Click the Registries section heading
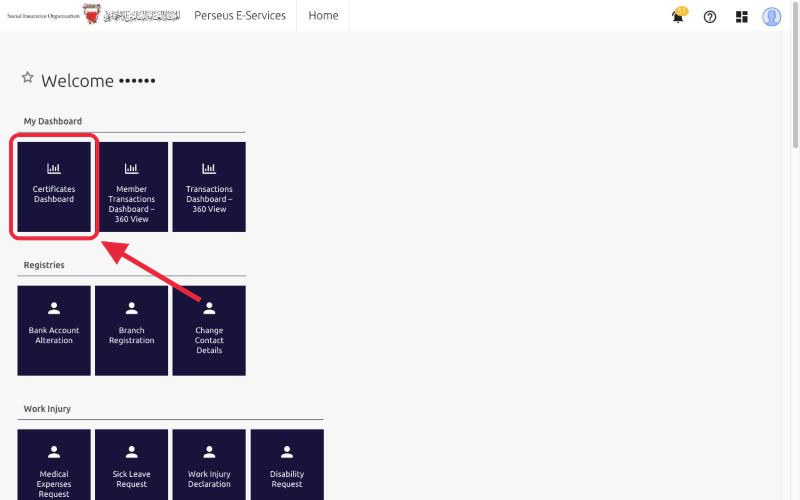This screenshot has width=800, height=500. (x=44, y=265)
